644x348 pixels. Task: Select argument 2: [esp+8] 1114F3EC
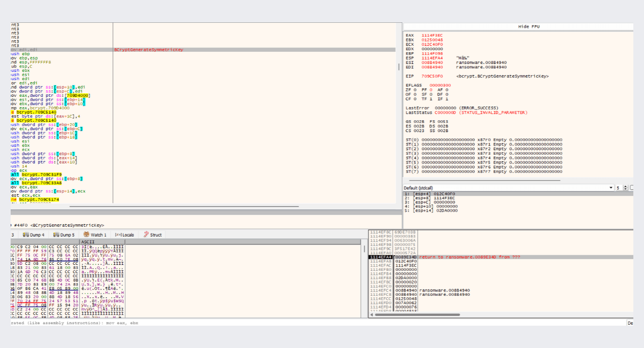518,198
